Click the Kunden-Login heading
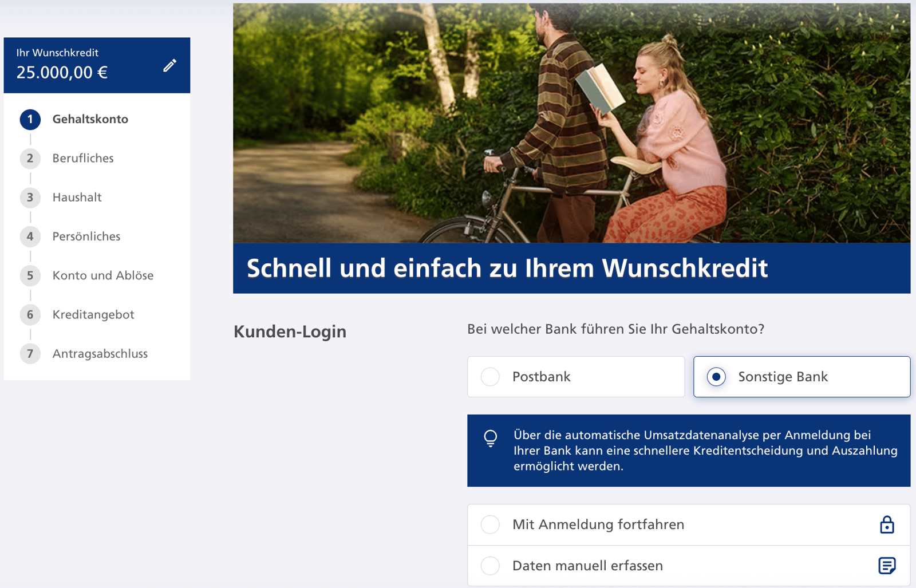 click(x=290, y=332)
